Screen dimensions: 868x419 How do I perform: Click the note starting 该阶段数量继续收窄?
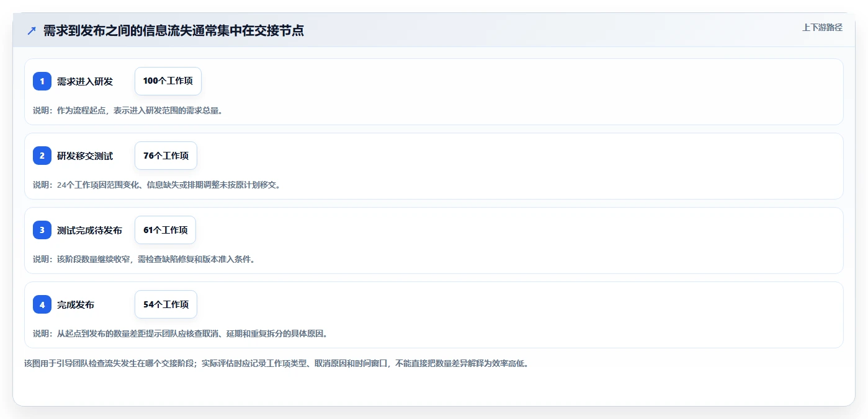pyautogui.click(x=144, y=259)
